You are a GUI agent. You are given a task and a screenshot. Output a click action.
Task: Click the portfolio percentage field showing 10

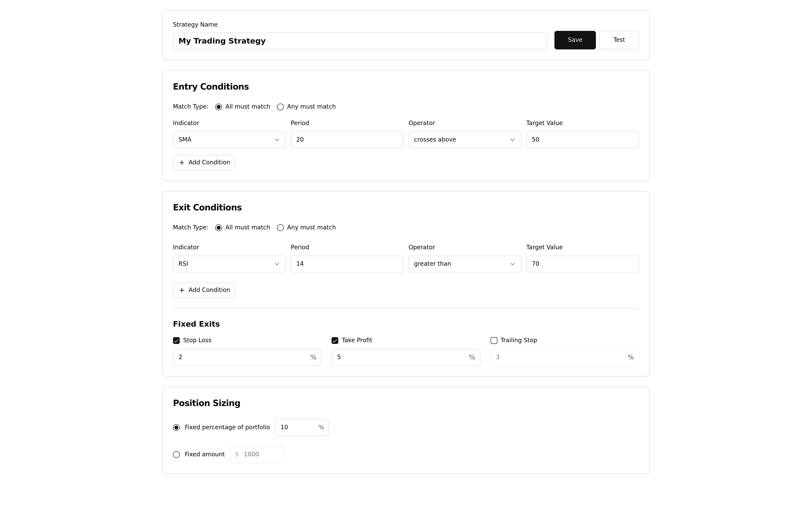pos(297,427)
